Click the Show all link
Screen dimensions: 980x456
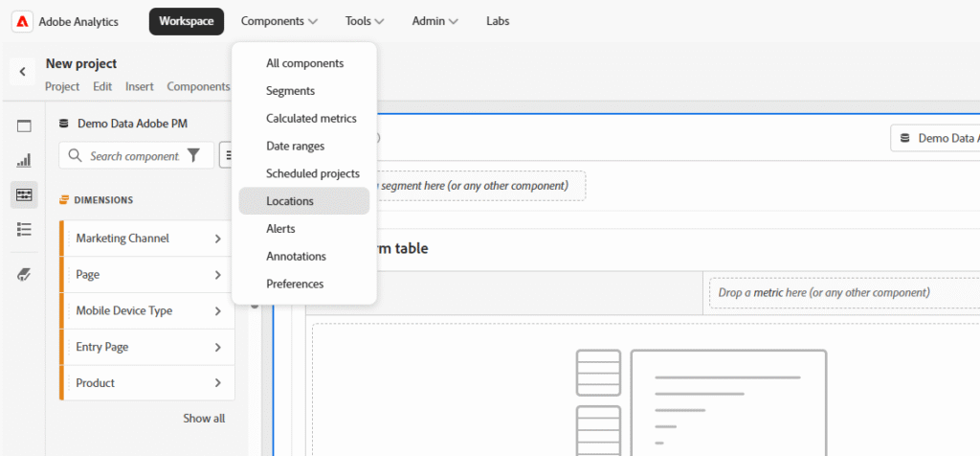(x=204, y=419)
